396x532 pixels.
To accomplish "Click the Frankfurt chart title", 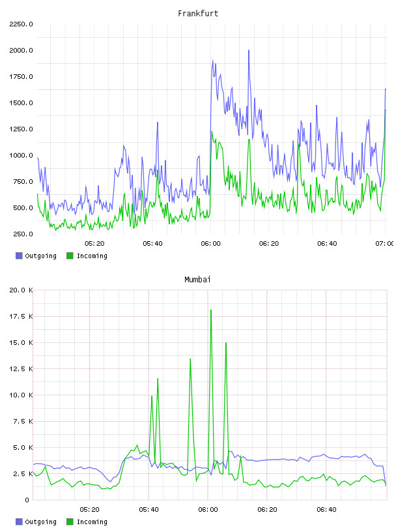I will point(198,14).
